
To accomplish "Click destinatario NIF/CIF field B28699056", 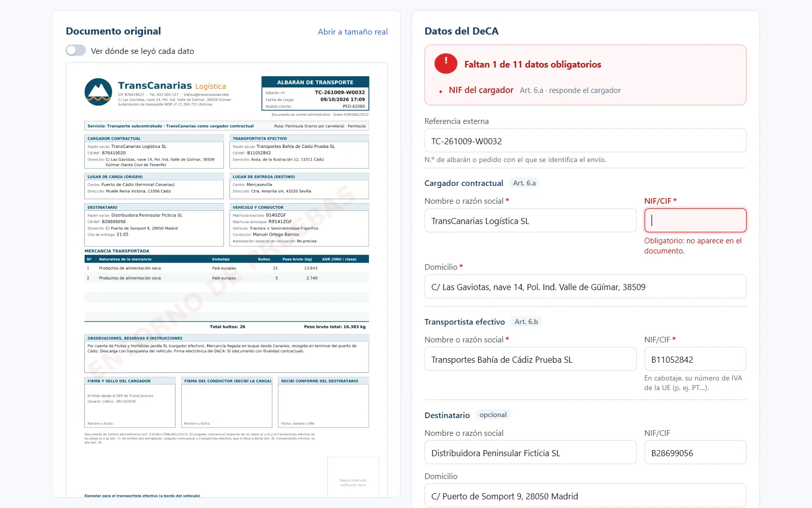I will [x=695, y=453].
